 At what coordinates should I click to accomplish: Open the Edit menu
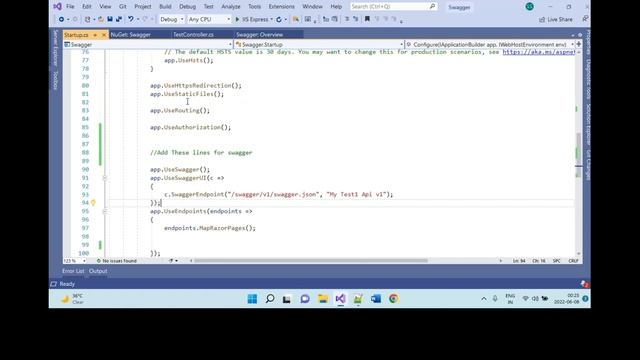[x=87, y=7]
